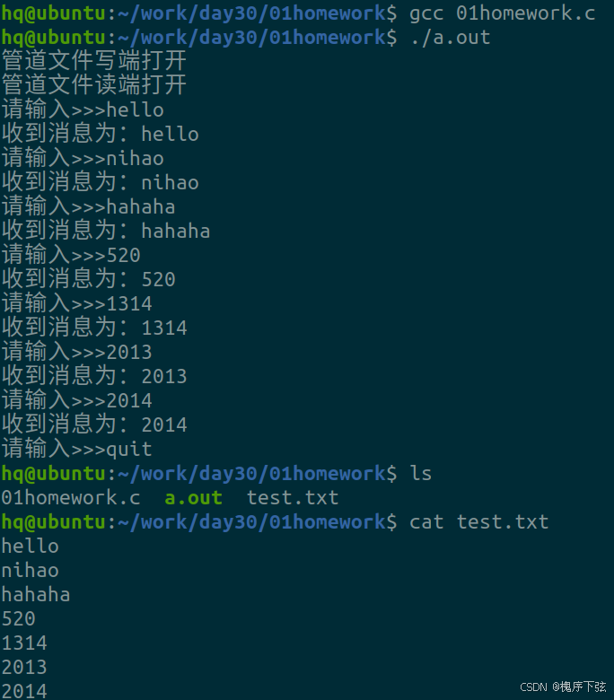
Task: Click the cat test.txt command text
Action: (x=478, y=522)
